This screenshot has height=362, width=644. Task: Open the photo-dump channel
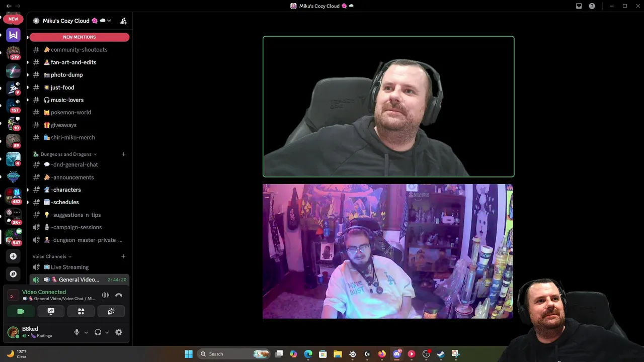(x=79, y=75)
